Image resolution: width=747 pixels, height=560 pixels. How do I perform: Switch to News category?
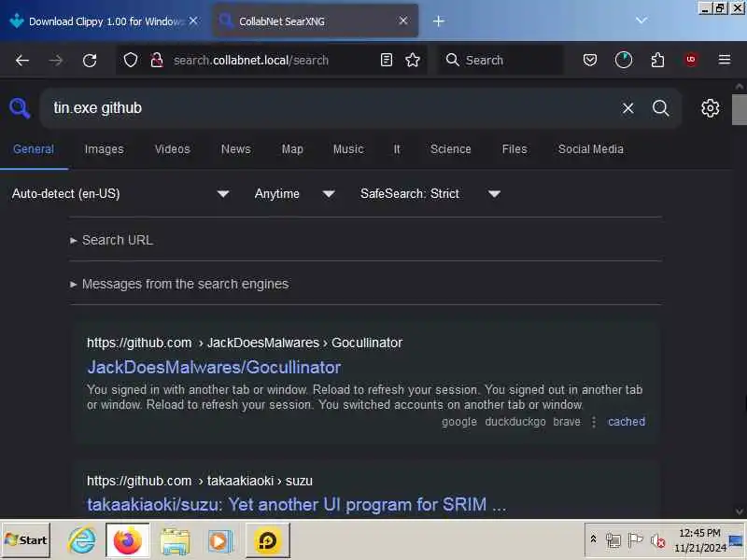(x=236, y=149)
